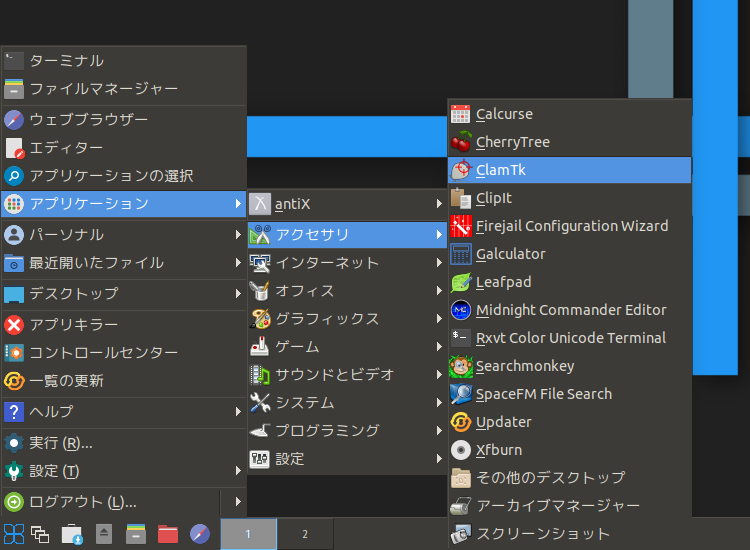Click the Midnight Commander Editor icon
Viewport: 750px width, 550px height.
click(461, 310)
